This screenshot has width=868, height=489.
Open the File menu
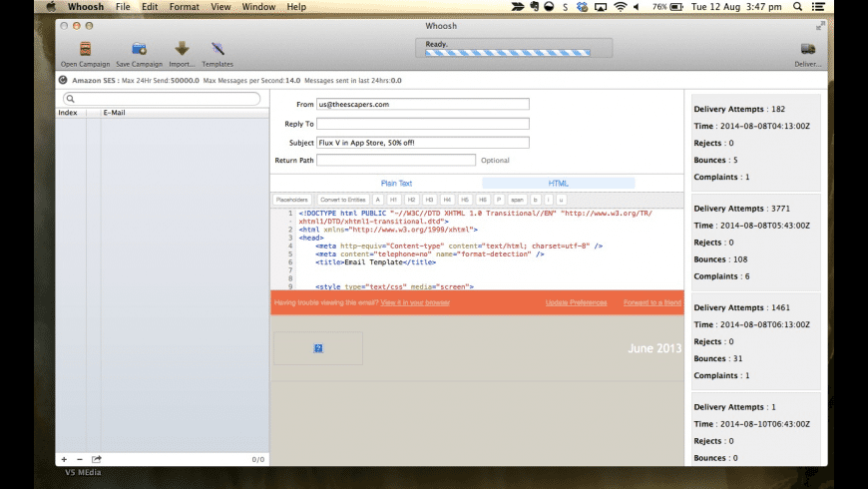coord(123,7)
